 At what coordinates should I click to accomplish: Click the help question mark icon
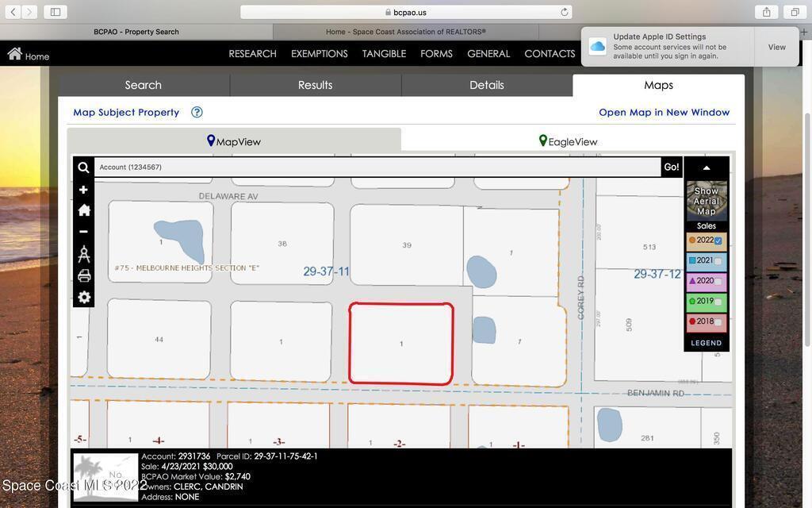(197, 113)
